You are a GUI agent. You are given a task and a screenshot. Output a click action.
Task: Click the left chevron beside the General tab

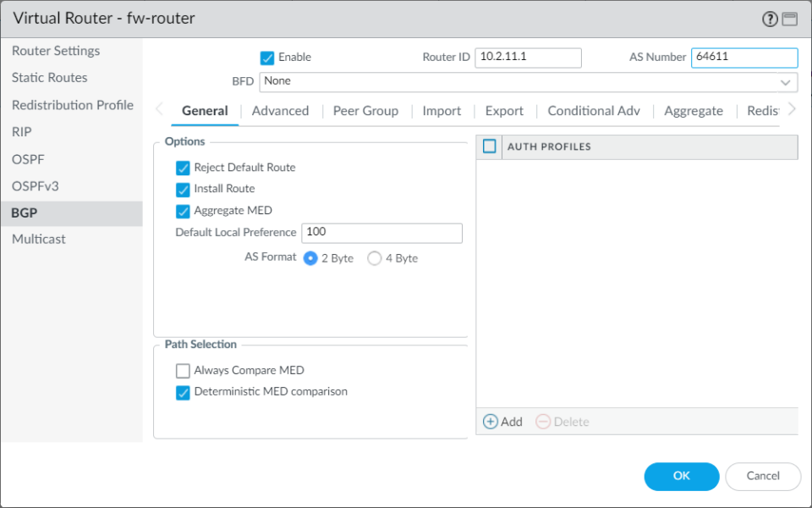coord(157,109)
